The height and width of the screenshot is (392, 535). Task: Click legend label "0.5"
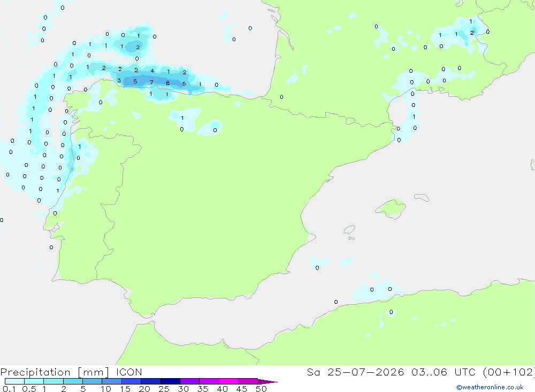[29, 389]
